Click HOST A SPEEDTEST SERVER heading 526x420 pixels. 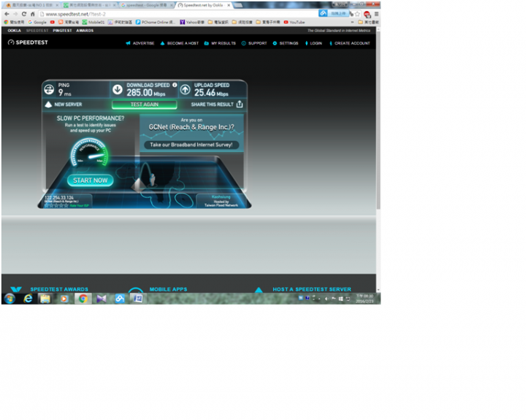click(x=312, y=289)
